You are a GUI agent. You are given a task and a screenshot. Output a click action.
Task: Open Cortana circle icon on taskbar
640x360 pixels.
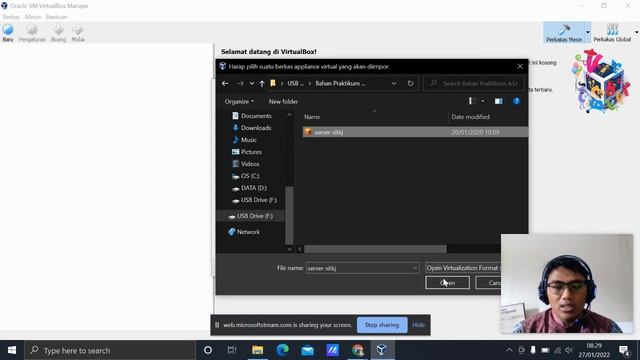208,350
